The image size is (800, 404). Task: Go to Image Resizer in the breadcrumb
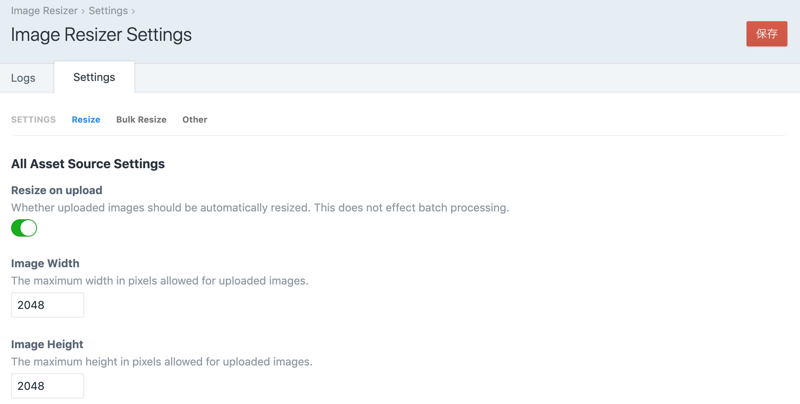click(x=44, y=11)
